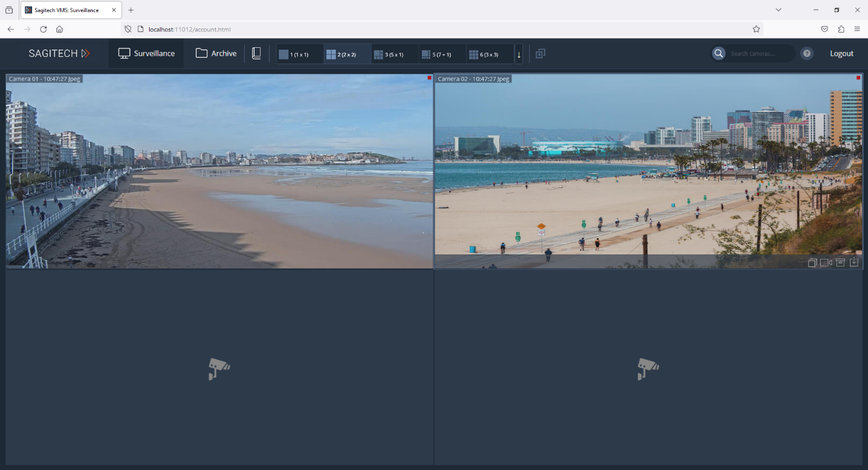Click the download snapshot icon on Camera 02
The image size is (868, 470).
pyautogui.click(x=854, y=262)
